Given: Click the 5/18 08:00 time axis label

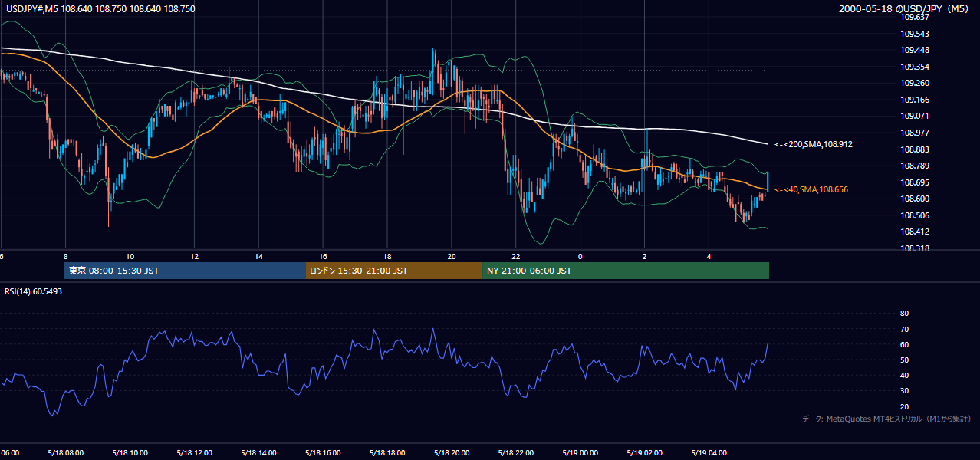Looking at the screenshot, I should pos(65,452).
